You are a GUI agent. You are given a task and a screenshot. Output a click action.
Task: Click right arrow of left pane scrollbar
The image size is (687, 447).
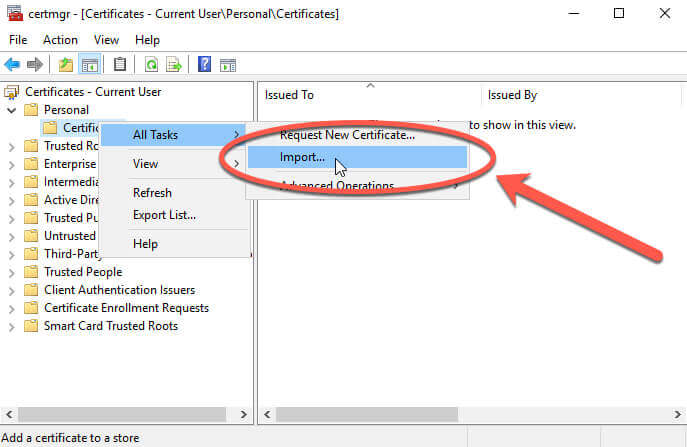[x=244, y=414]
